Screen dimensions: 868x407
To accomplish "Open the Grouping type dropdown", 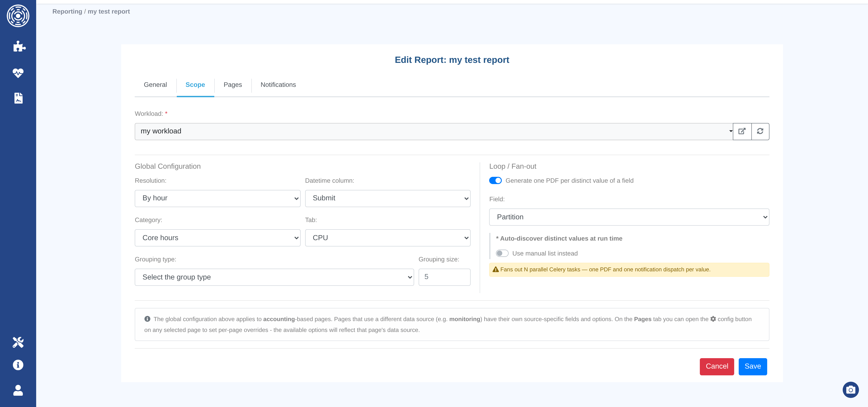I will pos(274,277).
